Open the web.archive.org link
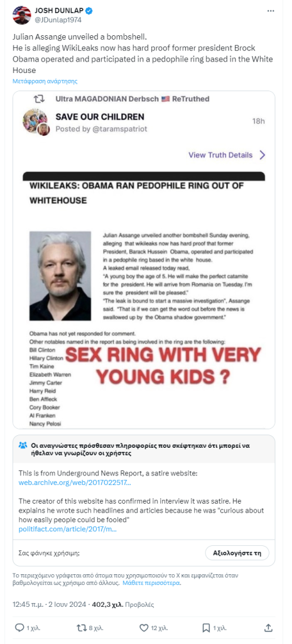292x644 pixels. (x=75, y=482)
